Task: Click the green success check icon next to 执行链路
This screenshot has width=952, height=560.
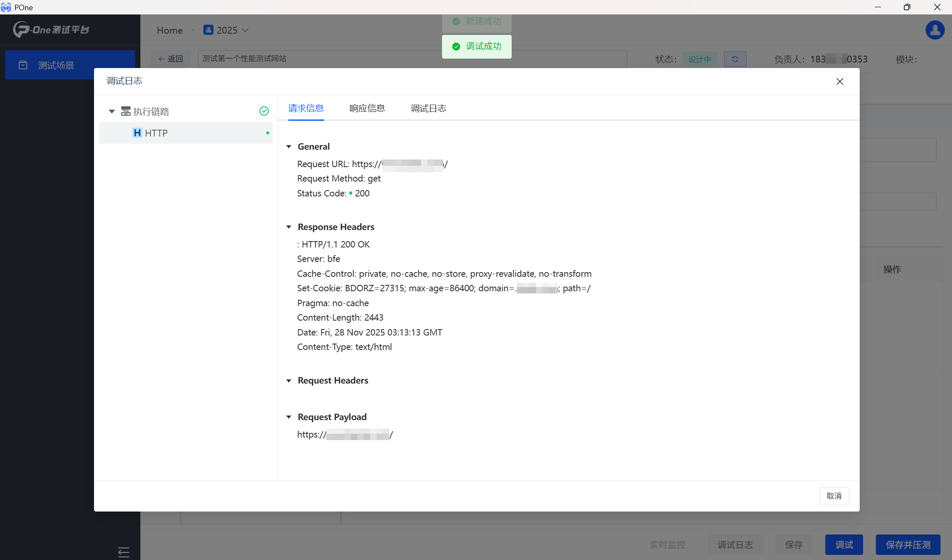Action: 264,111
